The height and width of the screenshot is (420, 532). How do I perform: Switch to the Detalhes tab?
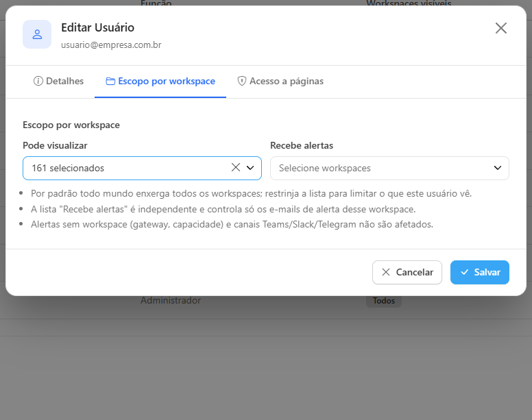(x=58, y=82)
